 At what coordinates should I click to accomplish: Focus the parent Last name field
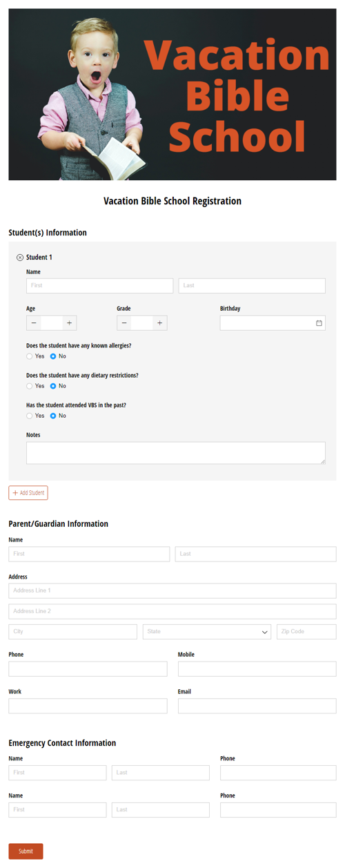255,554
